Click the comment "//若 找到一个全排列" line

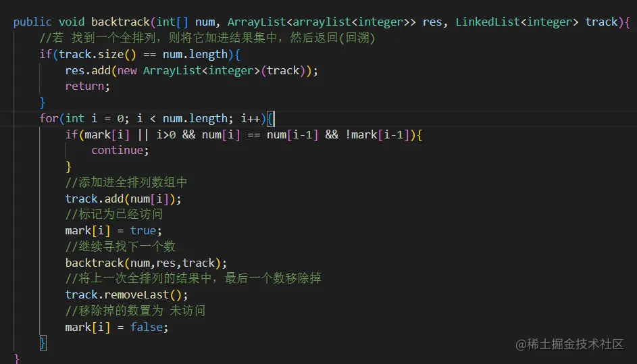[x=207, y=38]
